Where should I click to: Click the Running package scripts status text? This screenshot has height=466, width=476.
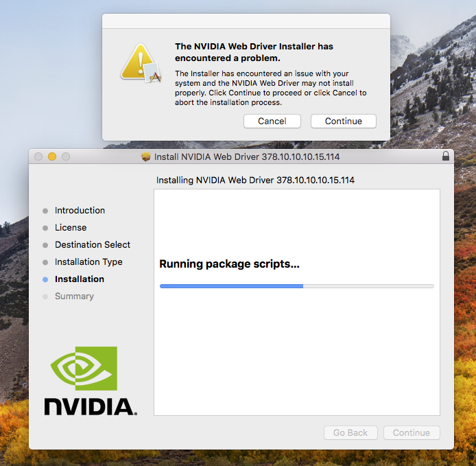(230, 264)
